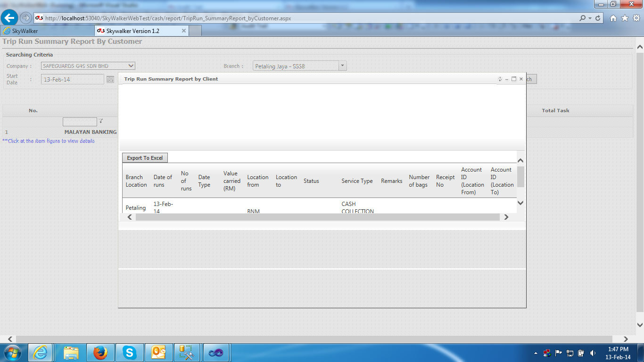Click the browser back arrow button

tap(10, 18)
